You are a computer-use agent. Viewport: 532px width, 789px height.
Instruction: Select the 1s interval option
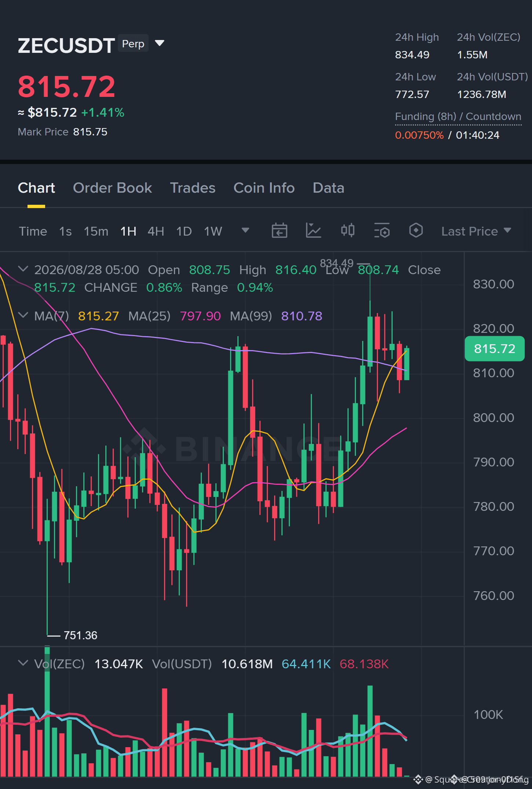[65, 231]
